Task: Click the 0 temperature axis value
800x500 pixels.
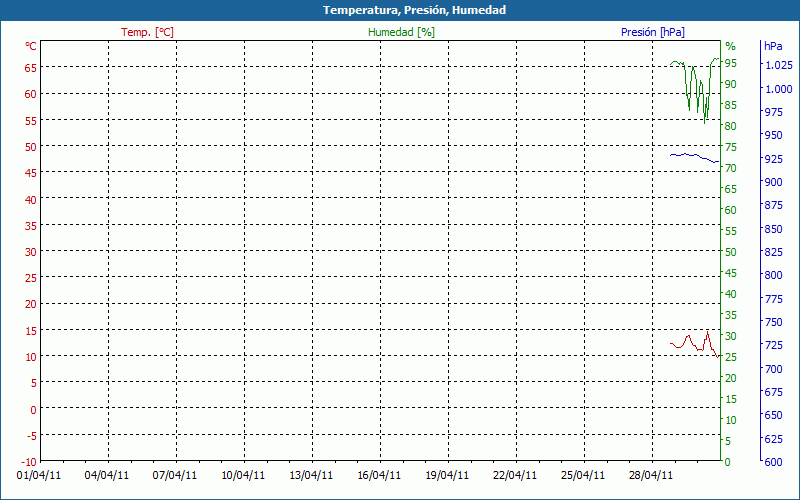Action: point(33,409)
